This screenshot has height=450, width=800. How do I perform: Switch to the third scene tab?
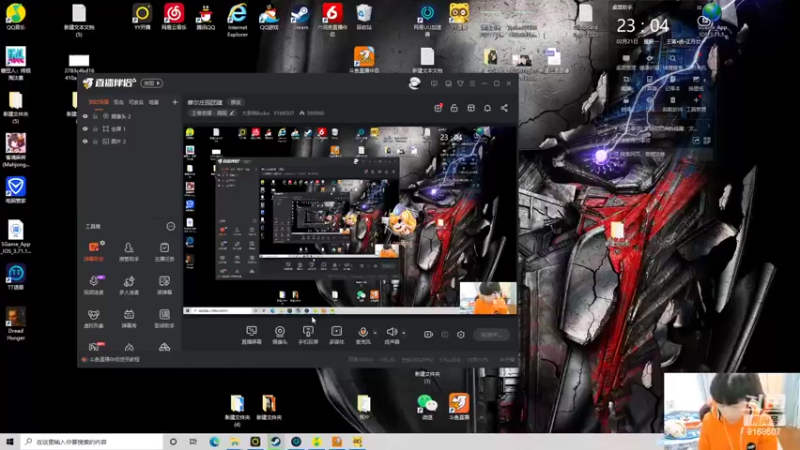click(136, 102)
